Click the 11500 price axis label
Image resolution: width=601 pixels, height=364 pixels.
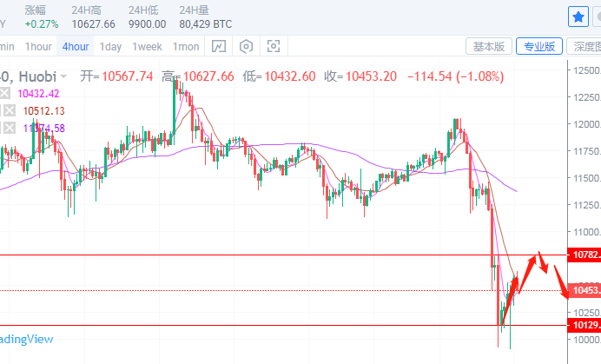(x=587, y=178)
